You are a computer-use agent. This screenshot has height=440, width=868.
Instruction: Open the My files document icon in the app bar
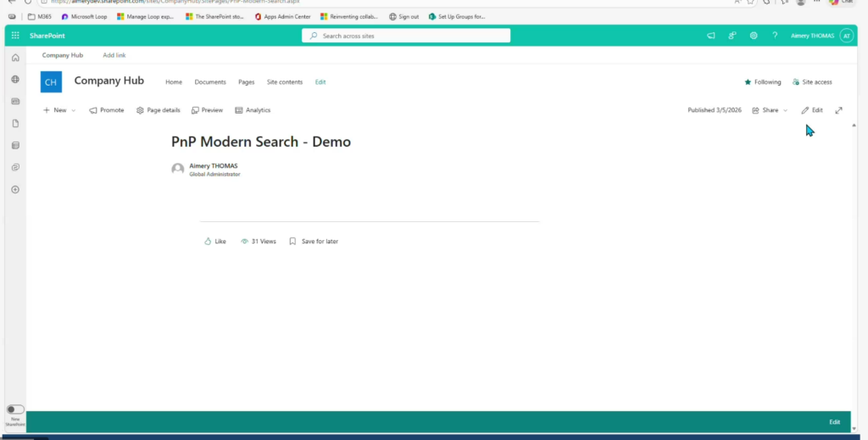pyautogui.click(x=15, y=124)
